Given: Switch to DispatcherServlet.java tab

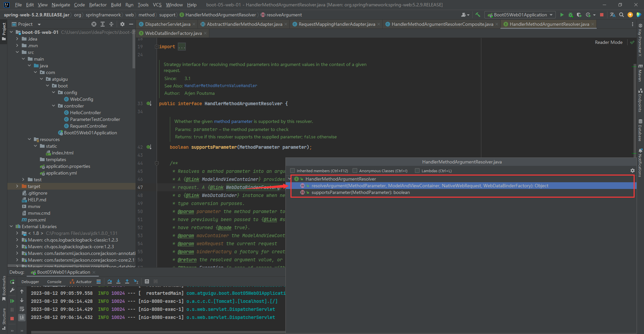Looking at the screenshot, I should click(167, 24).
